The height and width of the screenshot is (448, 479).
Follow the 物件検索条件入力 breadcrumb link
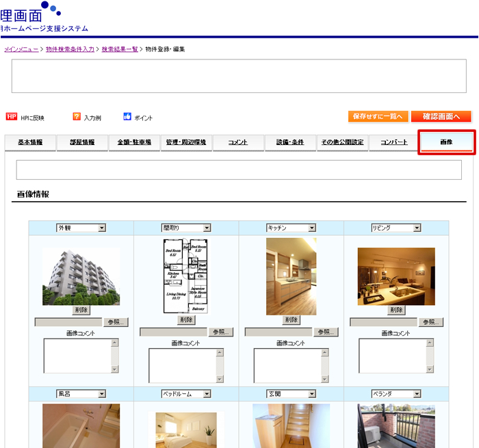click(x=70, y=49)
